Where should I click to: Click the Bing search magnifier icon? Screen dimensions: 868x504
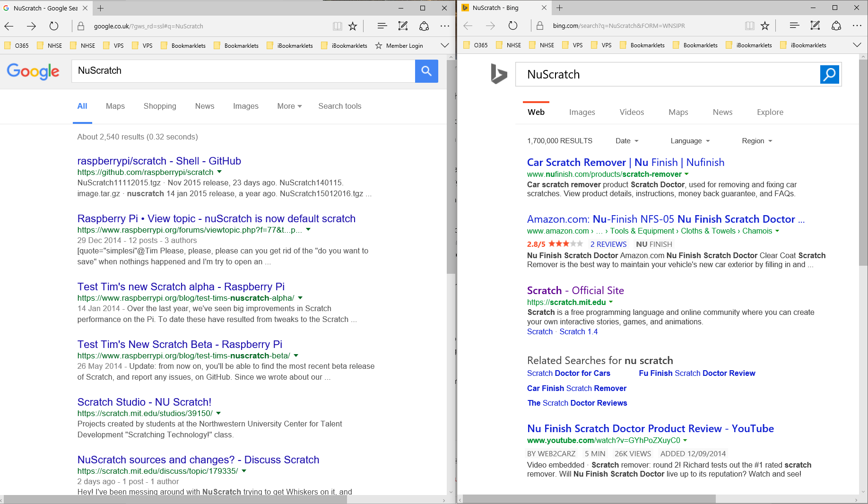(x=829, y=74)
